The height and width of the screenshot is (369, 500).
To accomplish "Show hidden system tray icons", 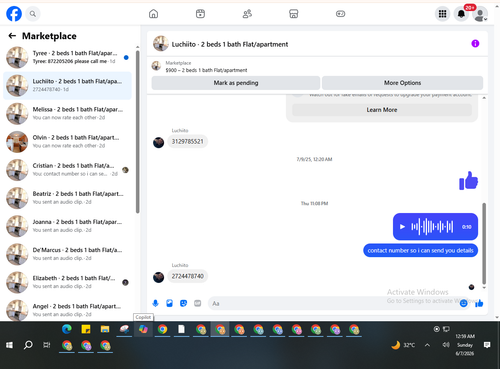I will tap(427, 345).
